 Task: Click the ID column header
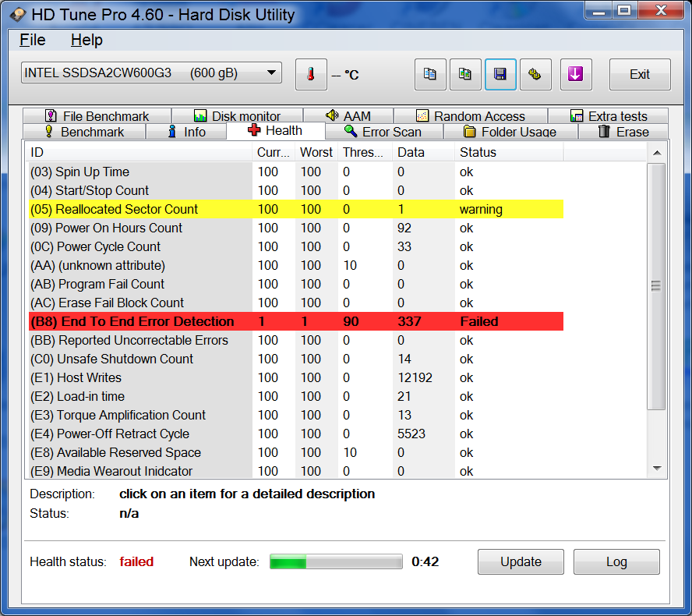[139, 152]
